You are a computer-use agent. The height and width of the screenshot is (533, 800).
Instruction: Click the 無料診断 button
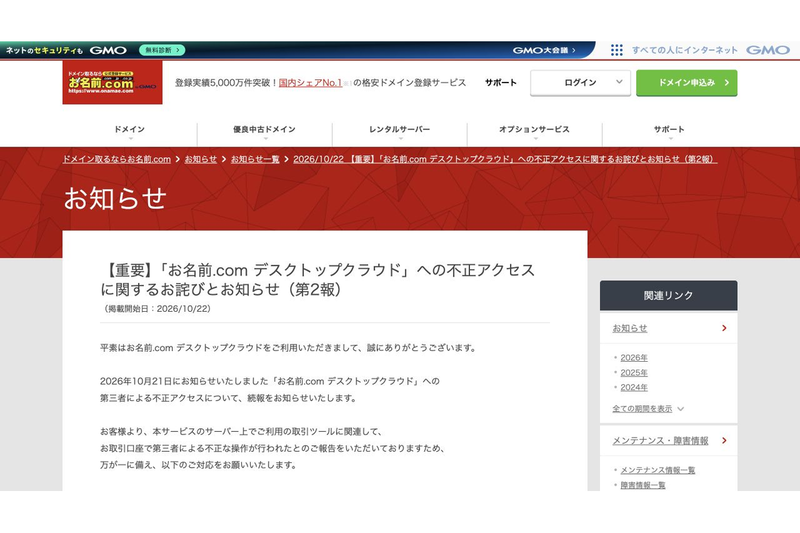[x=162, y=50]
